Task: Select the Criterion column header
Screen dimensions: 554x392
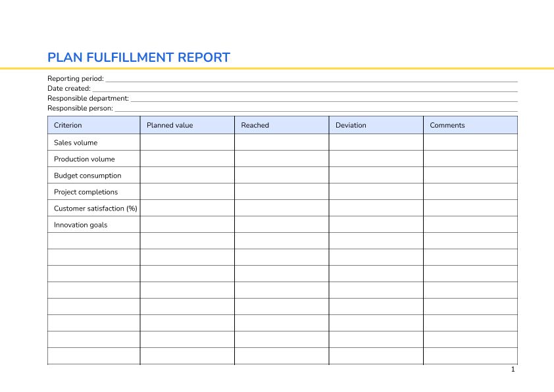Action: pos(93,125)
